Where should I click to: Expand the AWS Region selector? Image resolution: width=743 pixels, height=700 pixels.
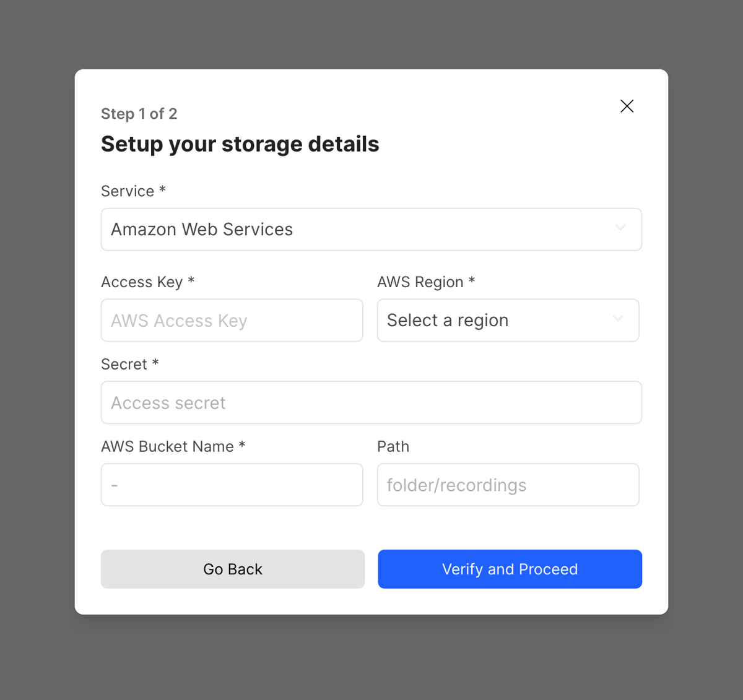click(x=508, y=320)
